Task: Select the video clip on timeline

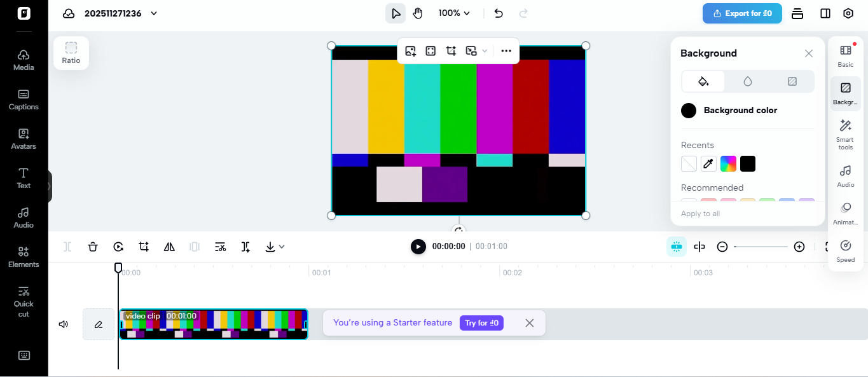Action: click(x=214, y=324)
